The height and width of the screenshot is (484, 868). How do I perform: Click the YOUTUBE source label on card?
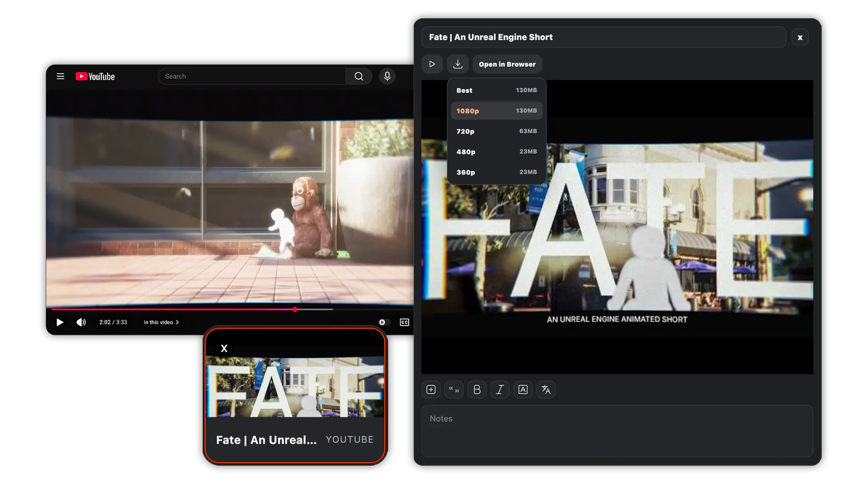[350, 439]
